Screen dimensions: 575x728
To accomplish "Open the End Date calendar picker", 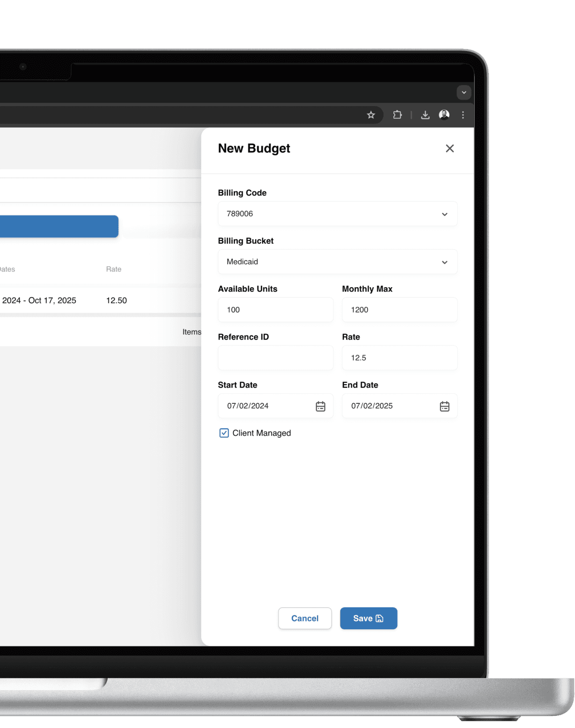I will [444, 406].
